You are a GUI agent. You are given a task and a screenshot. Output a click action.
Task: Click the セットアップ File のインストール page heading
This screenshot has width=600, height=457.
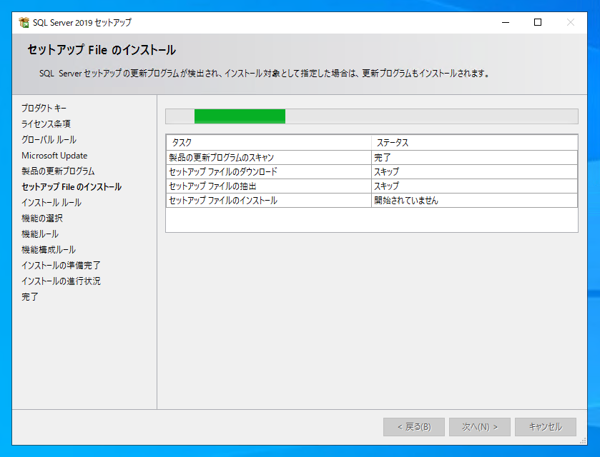click(101, 50)
